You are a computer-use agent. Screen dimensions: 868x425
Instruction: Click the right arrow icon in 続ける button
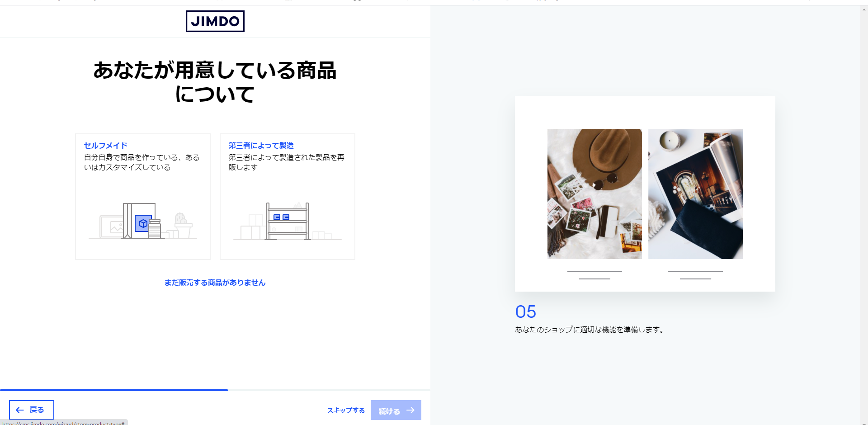[410, 410]
